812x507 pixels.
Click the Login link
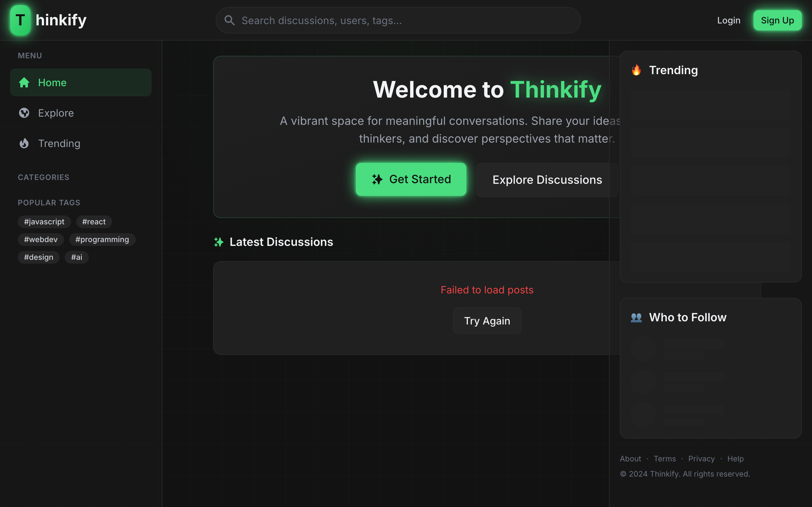point(729,20)
